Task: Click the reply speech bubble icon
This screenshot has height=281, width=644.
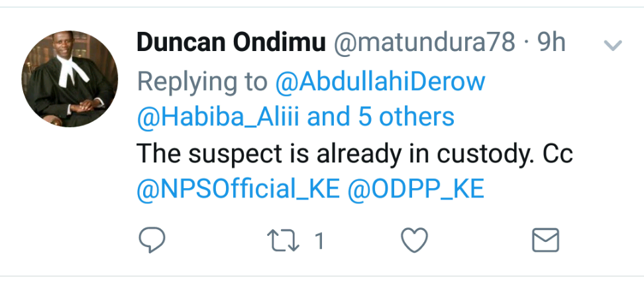Action: click(x=152, y=240)
